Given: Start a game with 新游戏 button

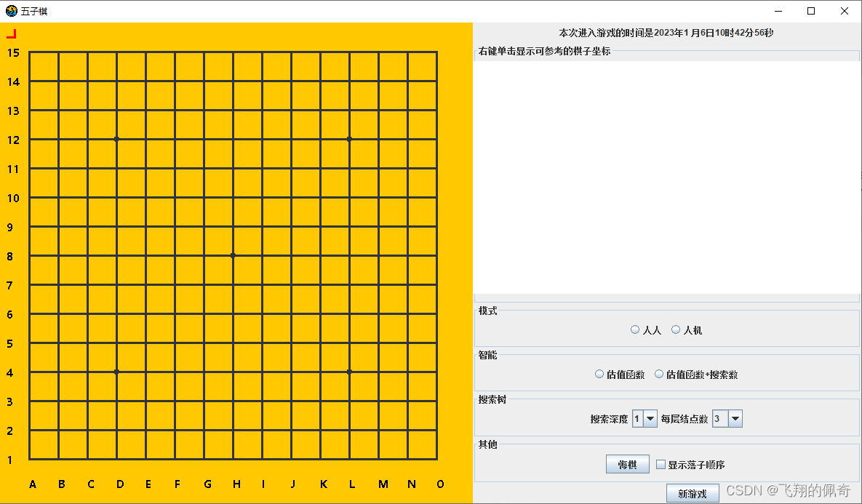Looking at the screenshot, I should [692, 494].
